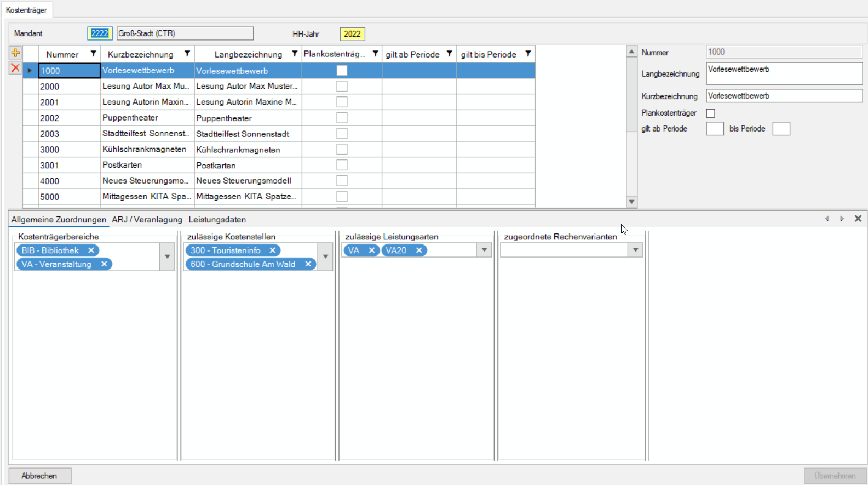Toggle Plankostenträger checkbox in the detail panel
The width and height of the screenshot is (868, 485).
click(x=711, y=113)
